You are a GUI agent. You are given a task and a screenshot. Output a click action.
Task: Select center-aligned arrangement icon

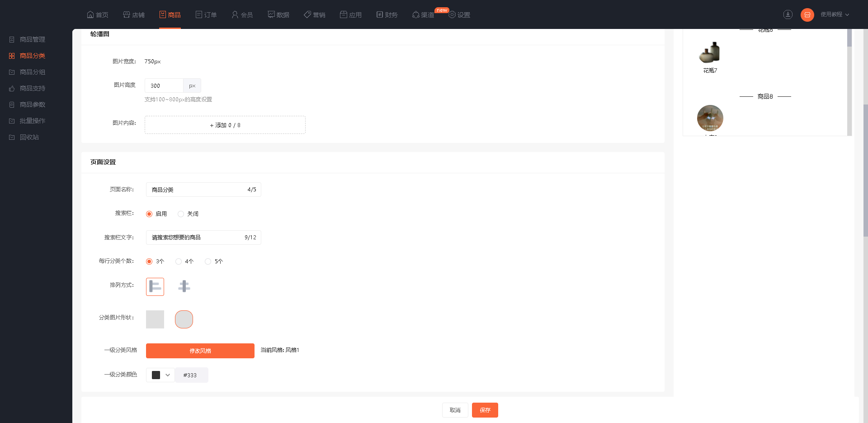click(x=184, y=286)
